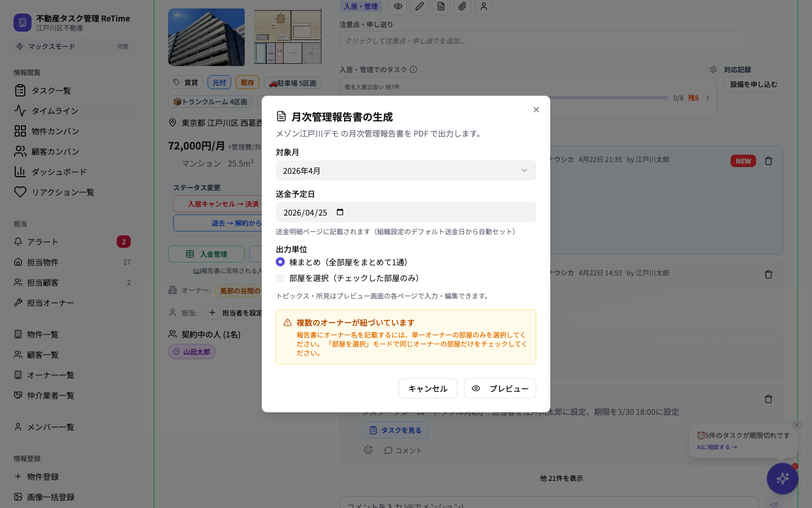Click the document icon in top toolbar
Viewport: 812px width, 508px height.
tap(441, 6)
